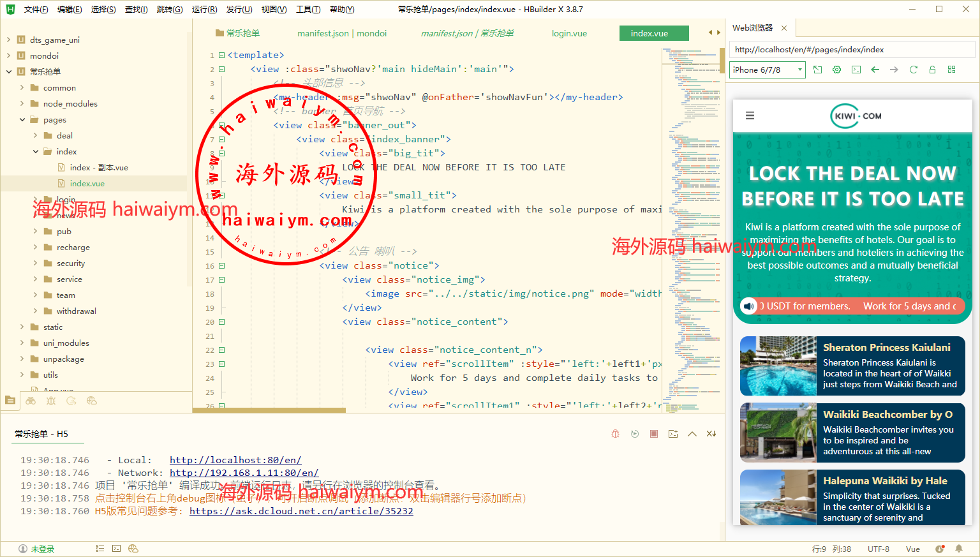
Task: Toggle the lock icon in browser toolbar
Action: (x=932, y=70)
